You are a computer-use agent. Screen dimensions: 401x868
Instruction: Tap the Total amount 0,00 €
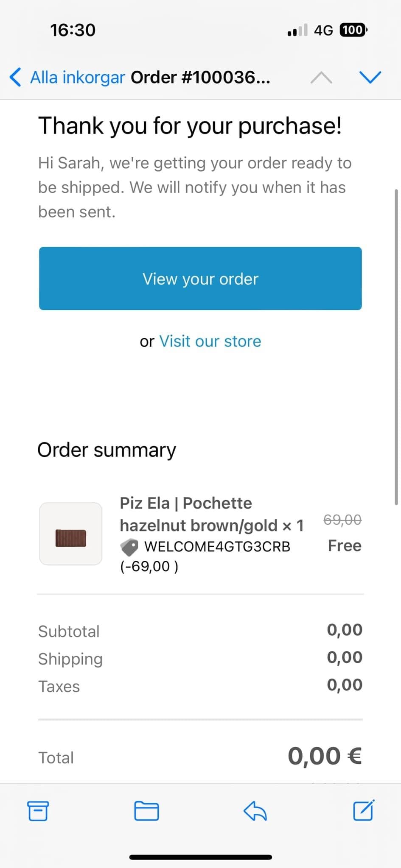coord(325,756)
